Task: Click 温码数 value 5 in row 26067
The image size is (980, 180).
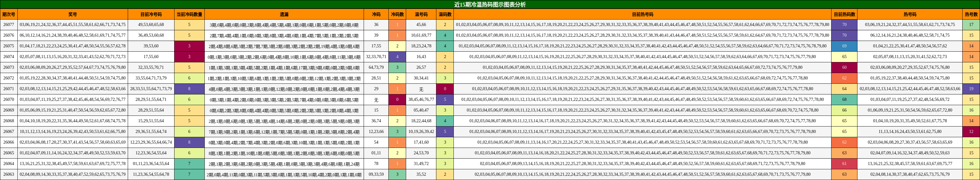Action: pyautogui.click(x=445, y=131)
